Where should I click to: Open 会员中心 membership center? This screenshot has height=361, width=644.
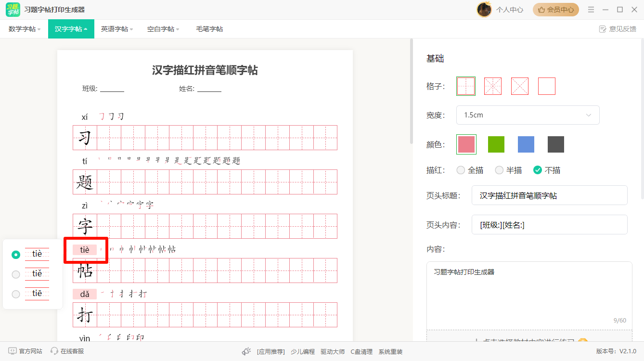pyautogui.click(x=556, y=10)
